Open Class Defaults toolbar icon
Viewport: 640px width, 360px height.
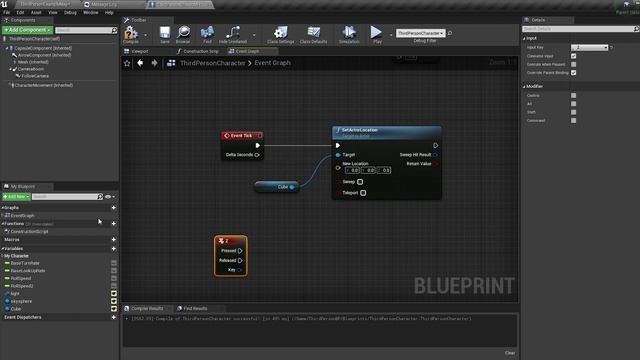pos(313,34)
